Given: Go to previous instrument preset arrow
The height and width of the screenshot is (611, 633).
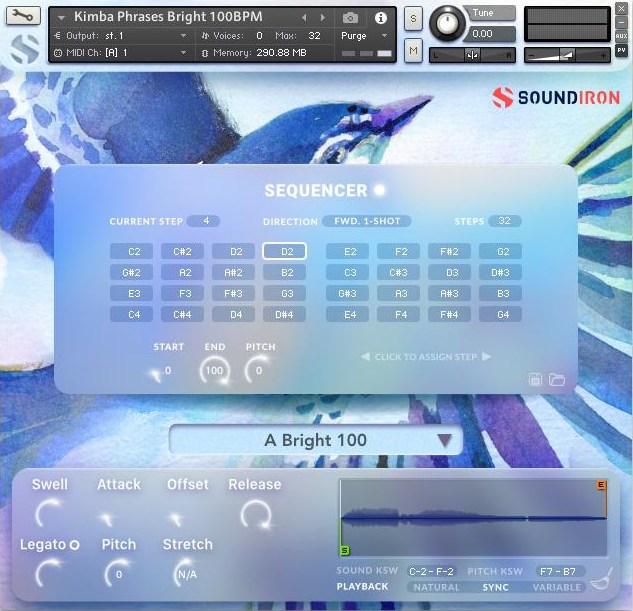Looking at the screenshot, I should coord(304,17).
